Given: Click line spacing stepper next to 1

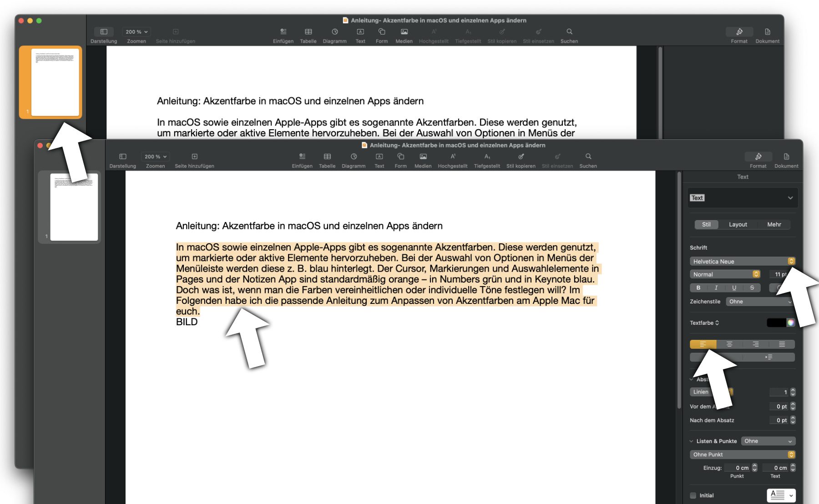Looking at the screenshot, I should coord(793,392).
